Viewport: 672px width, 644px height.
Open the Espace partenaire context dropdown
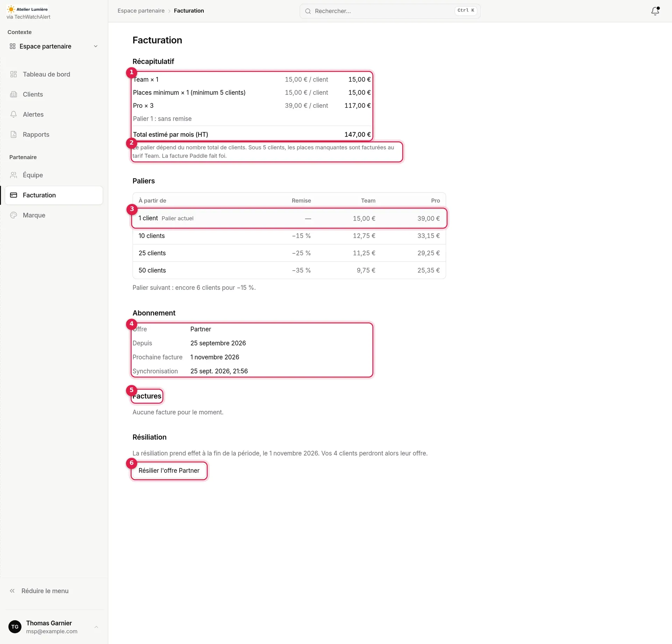pos(54,46)
